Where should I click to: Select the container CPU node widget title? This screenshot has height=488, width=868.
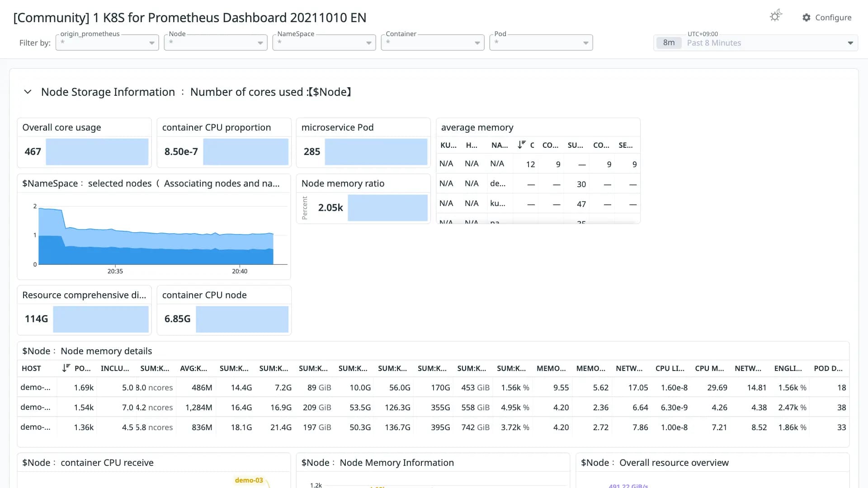[204, 295]
